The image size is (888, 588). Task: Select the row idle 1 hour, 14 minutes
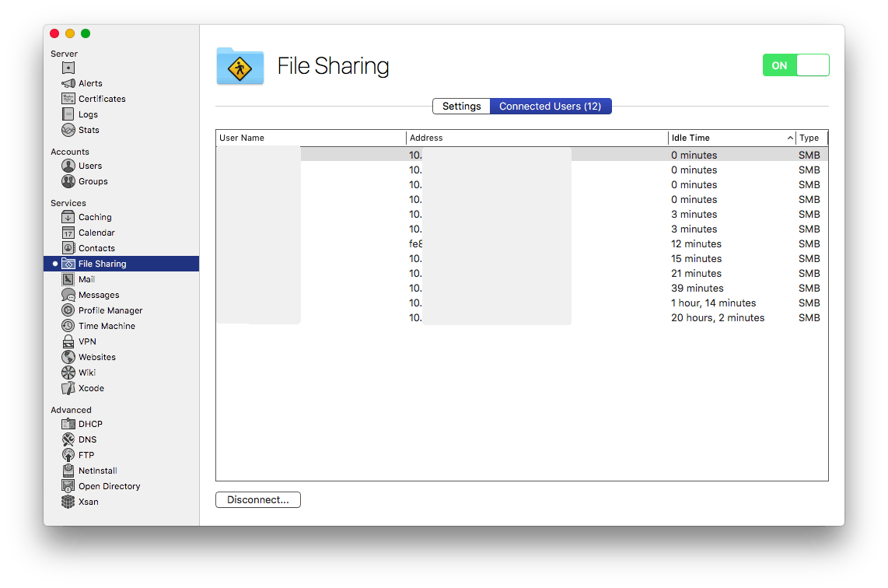pos(522,303)
